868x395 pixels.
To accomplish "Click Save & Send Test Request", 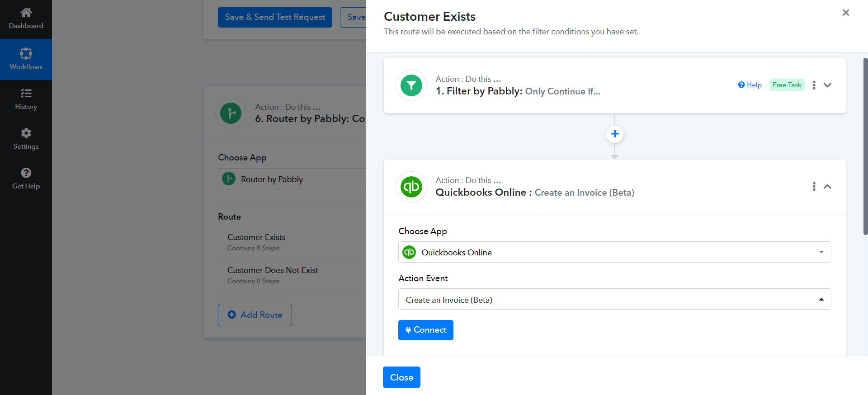I will click(x=275, y=17).
